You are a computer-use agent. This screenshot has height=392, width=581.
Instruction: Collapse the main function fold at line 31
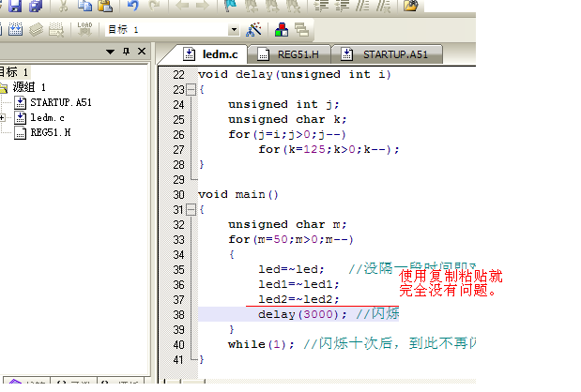(x=191, y=210)
